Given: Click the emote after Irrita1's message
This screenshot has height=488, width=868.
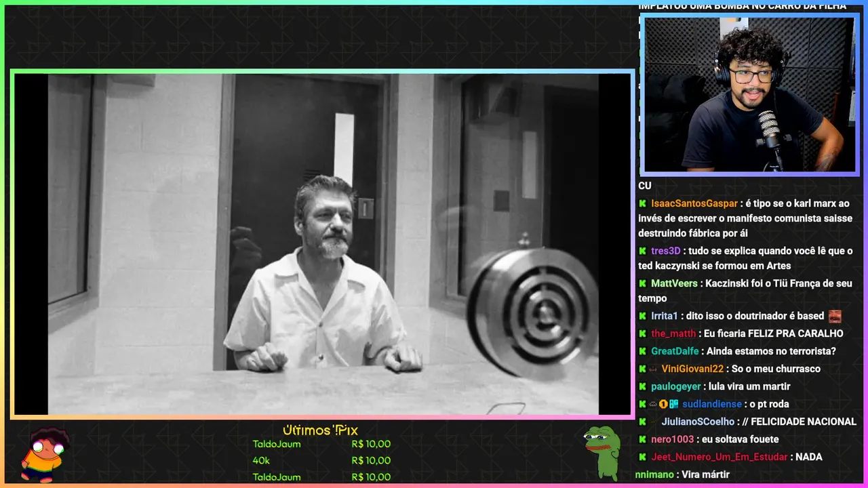Looking at the screenshot, I should [x=835, y=316].
